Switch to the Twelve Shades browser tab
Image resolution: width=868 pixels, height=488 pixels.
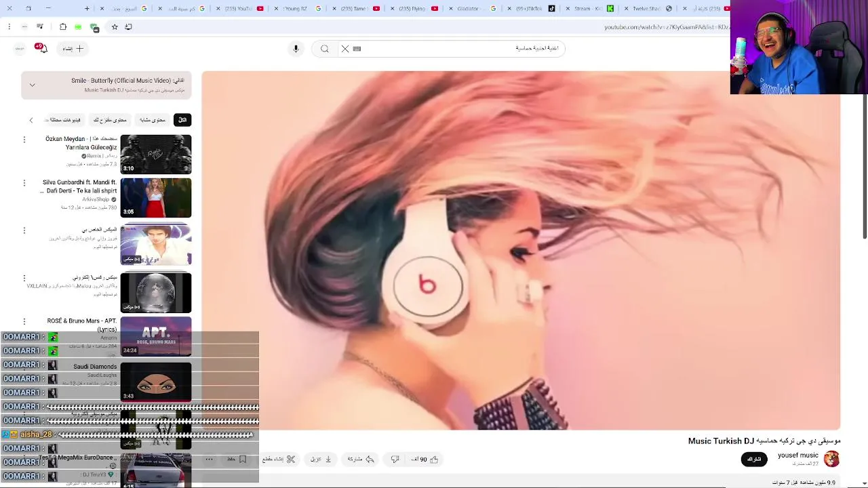click(x=646, y=8)
